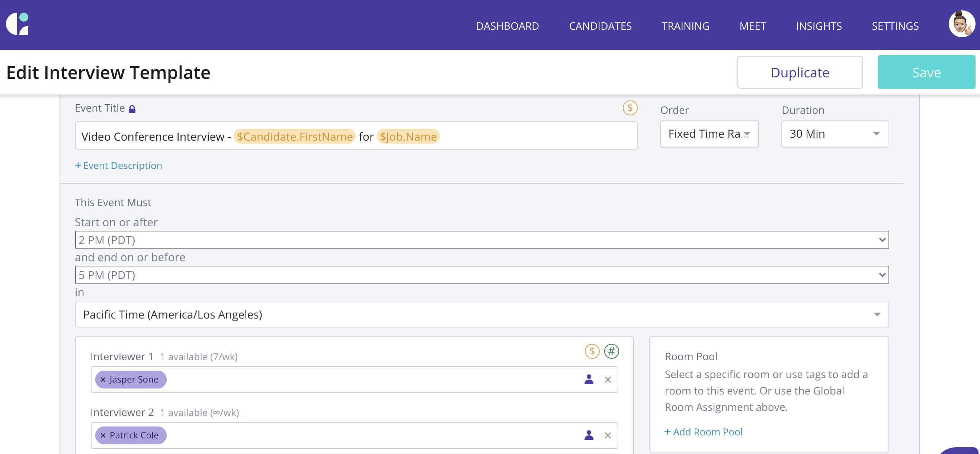Click the Interviewer 1 hash tag icon

611,351
